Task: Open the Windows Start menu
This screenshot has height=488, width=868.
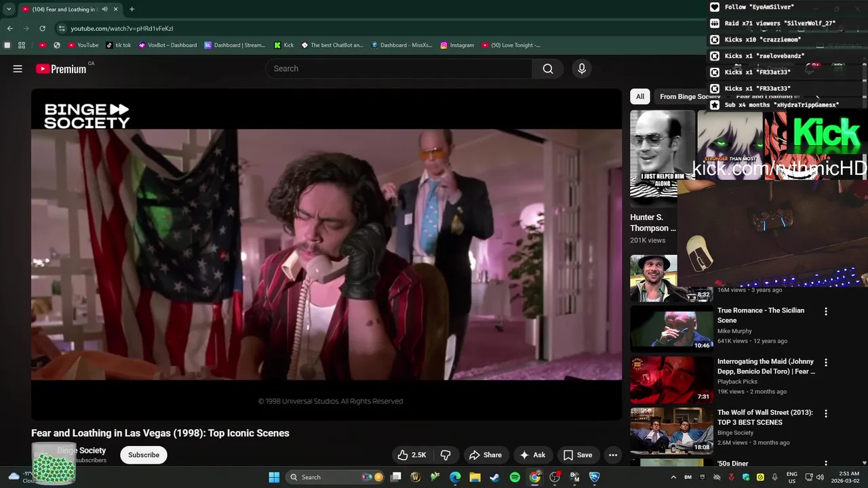Action: pos(274,477)
